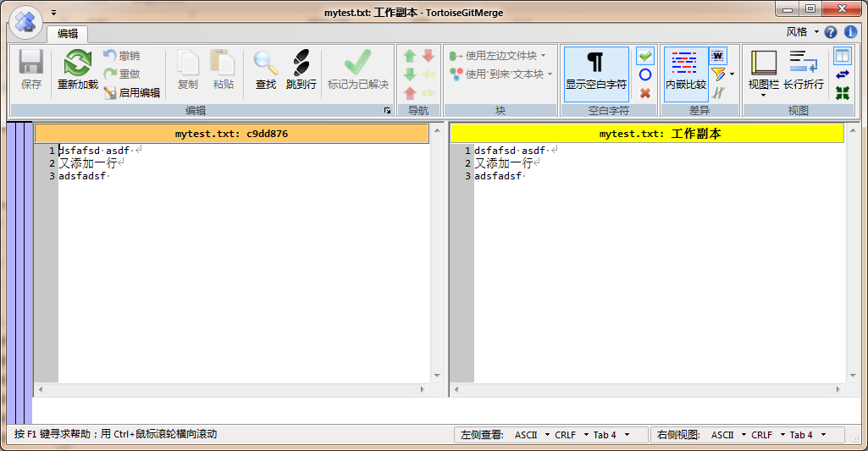The image size is (868, 451).
Task: Click the left pane horizontal scrollbar right arrow
Action: [423, 389]
